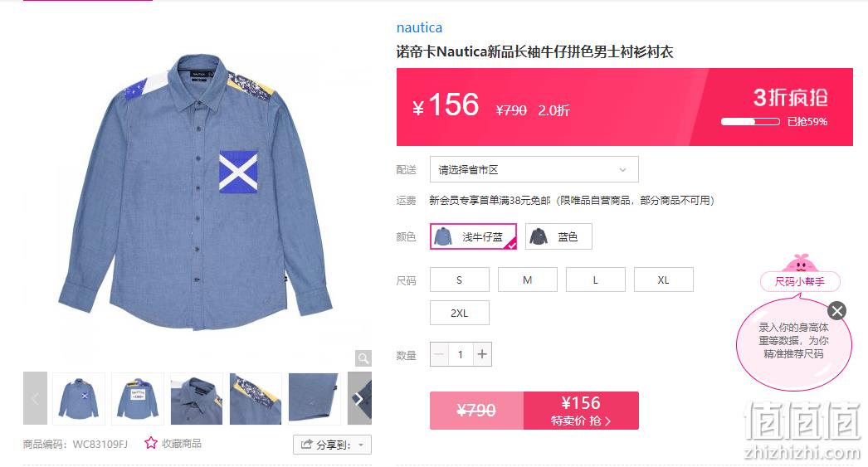
Task: Close the size helper bubble
Action: coord(837,310)
